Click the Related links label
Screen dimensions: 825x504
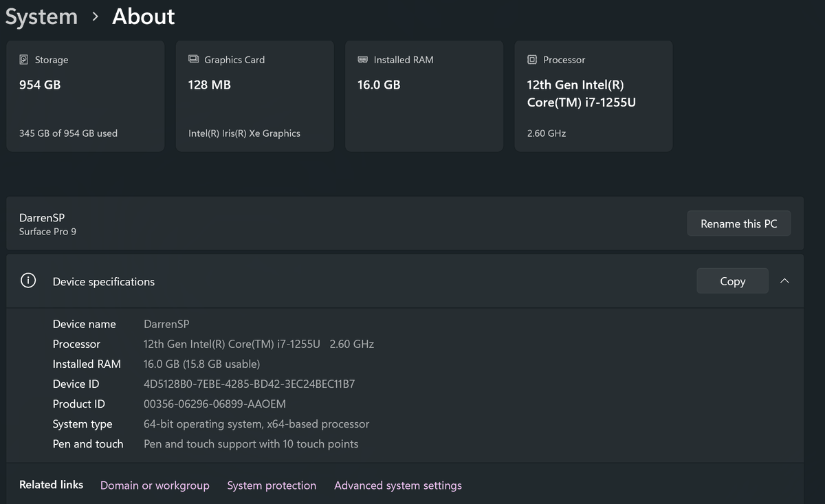point(51,485)
